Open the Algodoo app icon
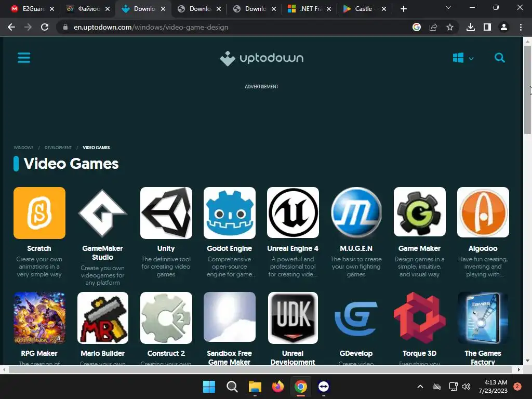532x399 pixels. click(483, 212)
